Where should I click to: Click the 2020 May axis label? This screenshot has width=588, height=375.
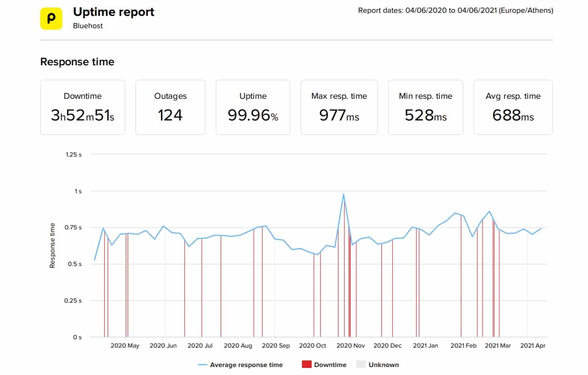[125, 345]
